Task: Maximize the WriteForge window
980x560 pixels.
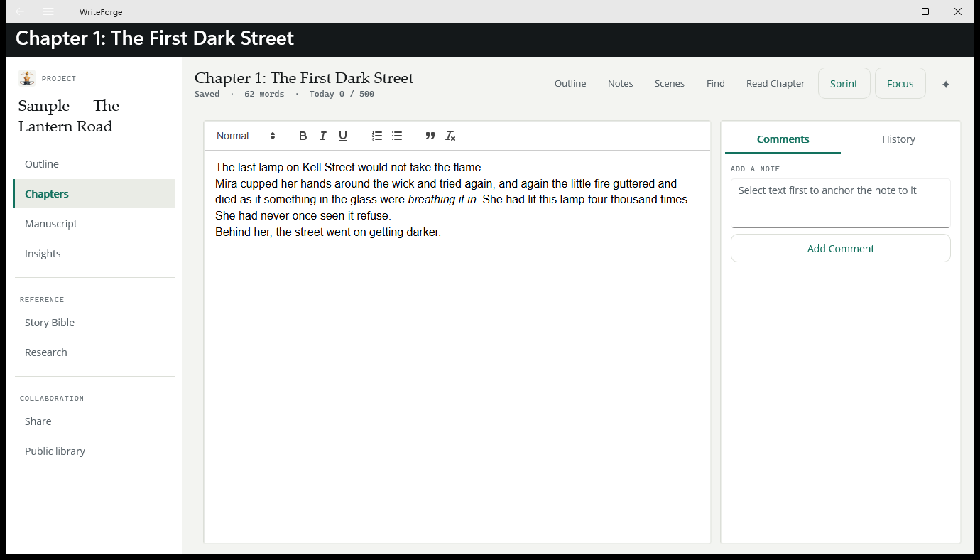Action: click(x=925, y=11)
